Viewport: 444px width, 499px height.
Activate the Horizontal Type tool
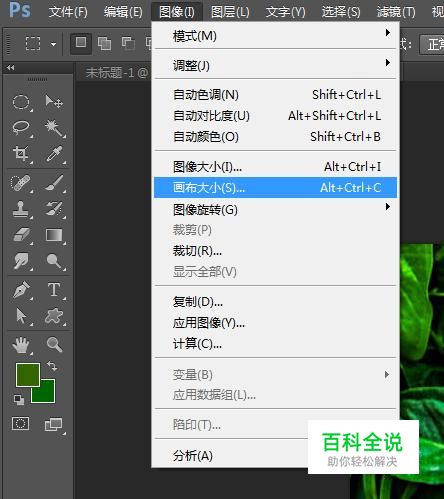[54, 289]
